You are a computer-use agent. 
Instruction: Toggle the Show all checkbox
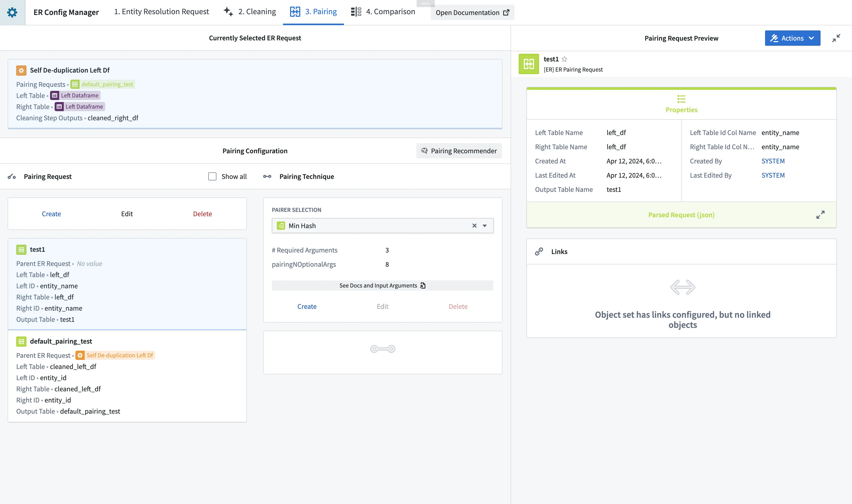[212, 177]
